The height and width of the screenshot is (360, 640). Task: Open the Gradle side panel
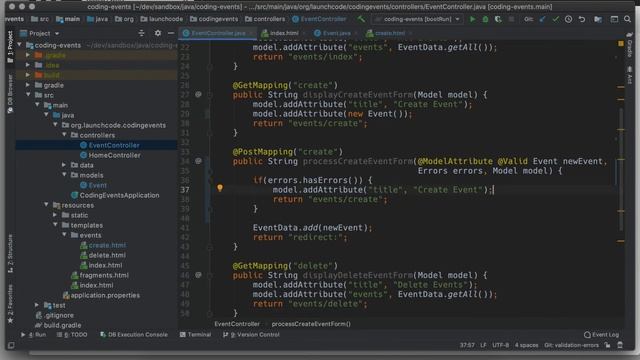(x=630, y=46)
